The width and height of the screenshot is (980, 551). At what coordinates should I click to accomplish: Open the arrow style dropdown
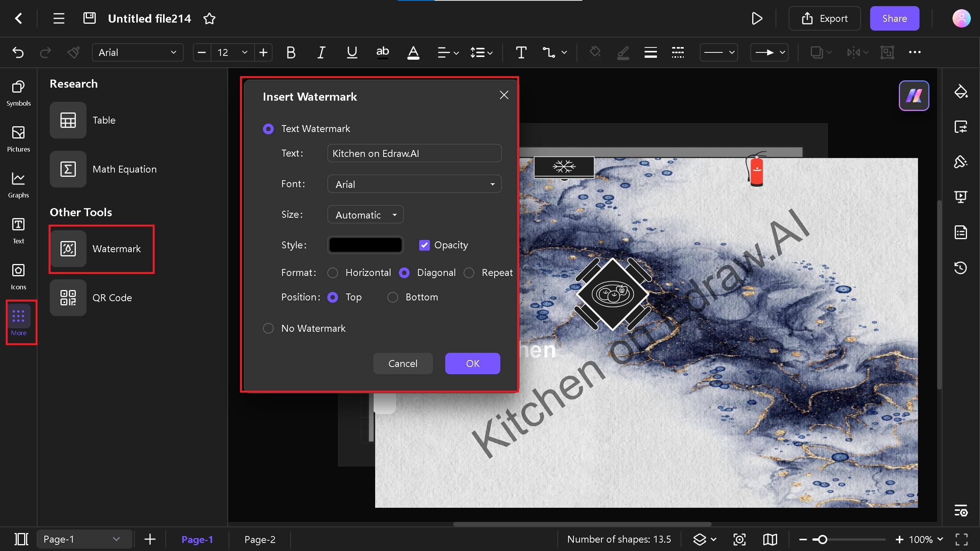769,52
